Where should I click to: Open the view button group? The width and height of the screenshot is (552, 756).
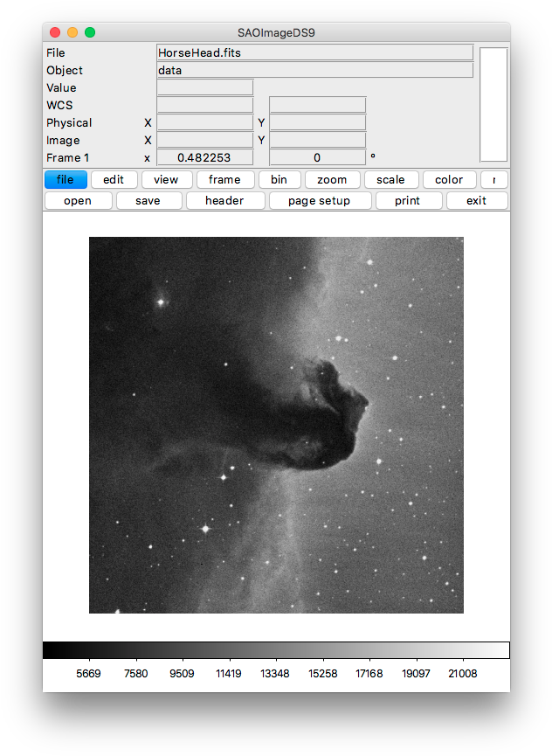point(166,179)
